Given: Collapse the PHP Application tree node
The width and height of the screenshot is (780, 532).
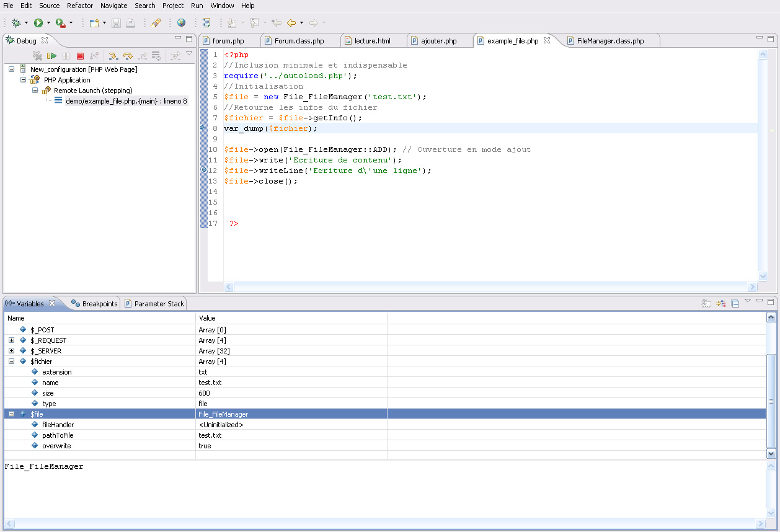Looking at the screenshot, I should 24,80.
